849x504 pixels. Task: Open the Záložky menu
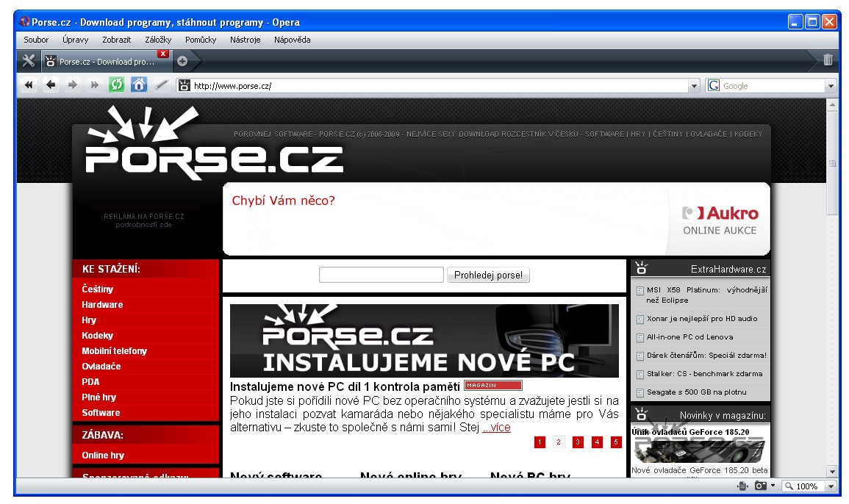tap(158, 40)
